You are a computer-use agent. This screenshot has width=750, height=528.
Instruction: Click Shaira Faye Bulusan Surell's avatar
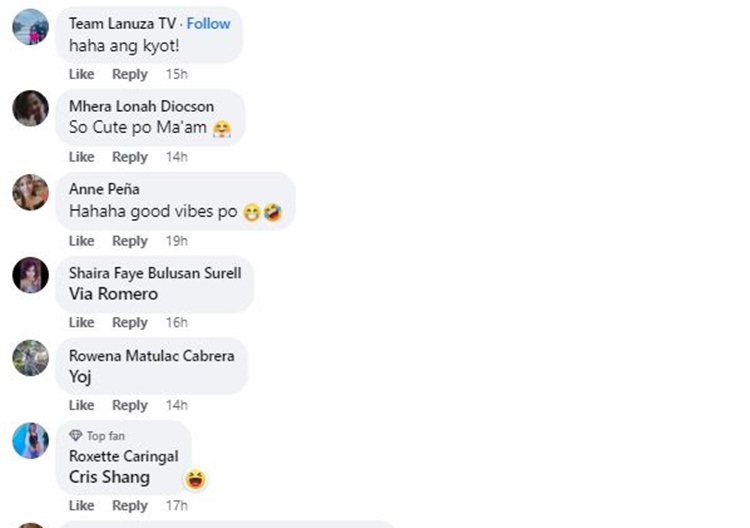point(30,275)
